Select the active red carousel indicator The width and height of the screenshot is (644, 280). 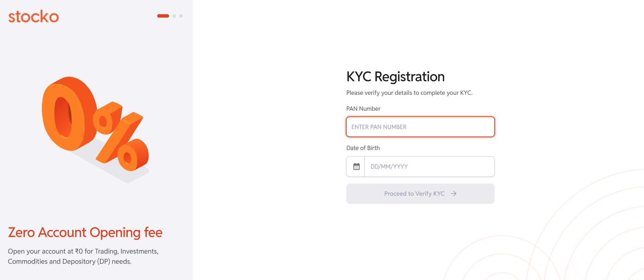[x=163, y=16]
